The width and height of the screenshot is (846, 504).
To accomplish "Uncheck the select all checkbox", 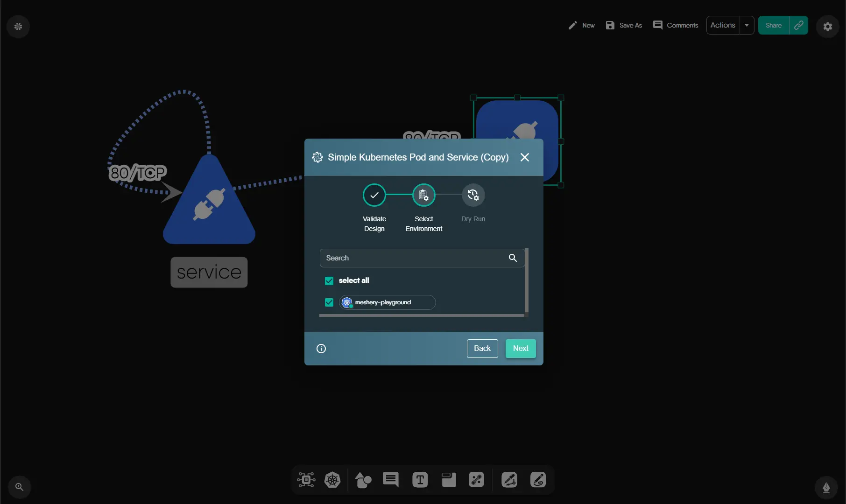I will tap(329, 280).
